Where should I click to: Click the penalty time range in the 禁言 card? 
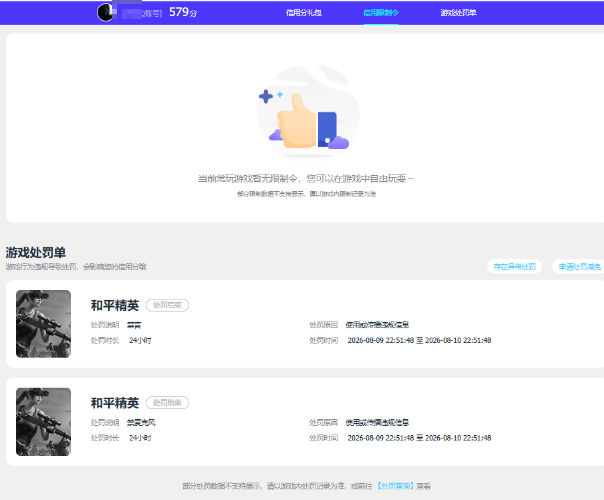coord(419,341)
